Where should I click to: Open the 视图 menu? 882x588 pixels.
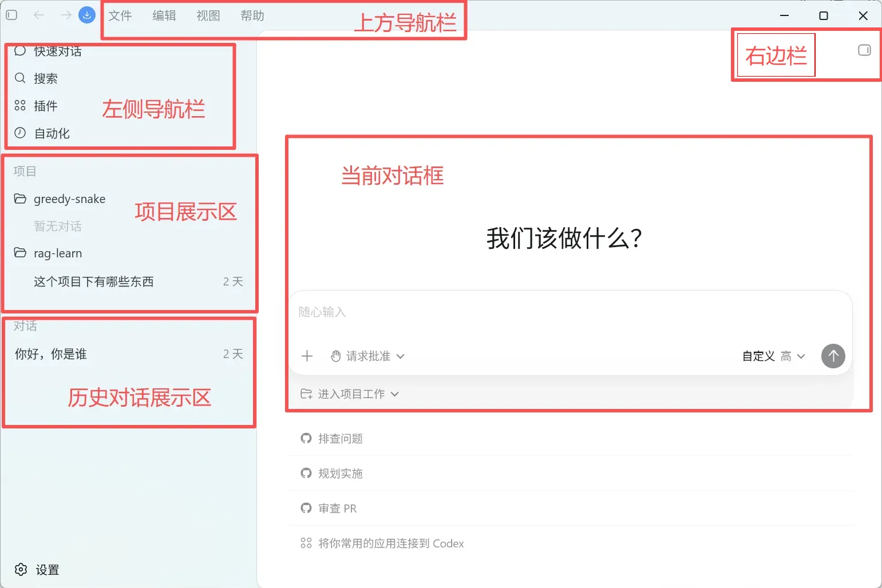coord(208,15)
